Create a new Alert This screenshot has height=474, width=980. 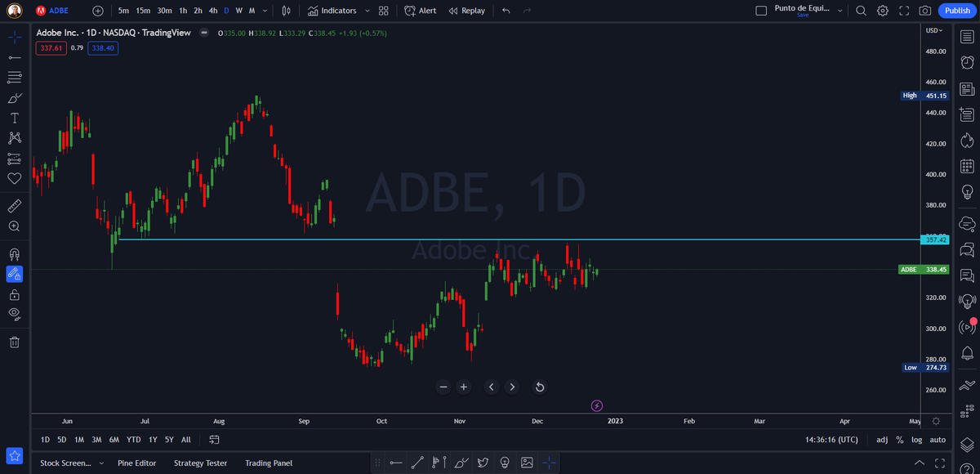pyautogui.click(x=421, y=11)
